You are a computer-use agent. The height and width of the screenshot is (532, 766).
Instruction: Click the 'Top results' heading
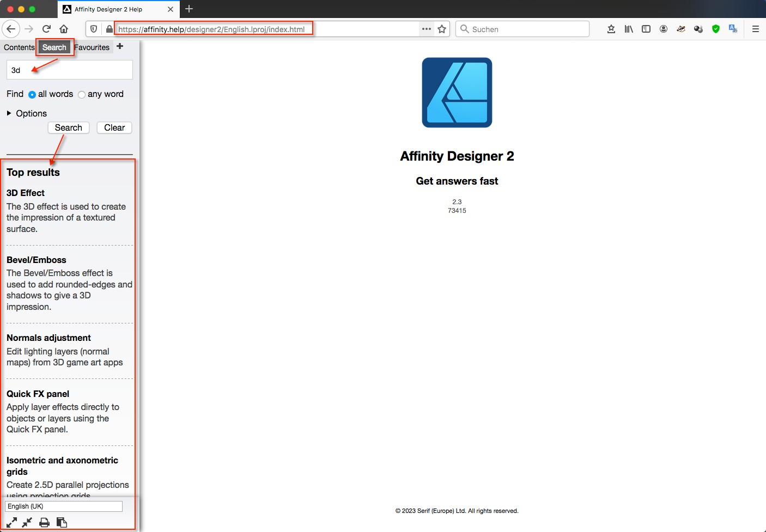33,172
